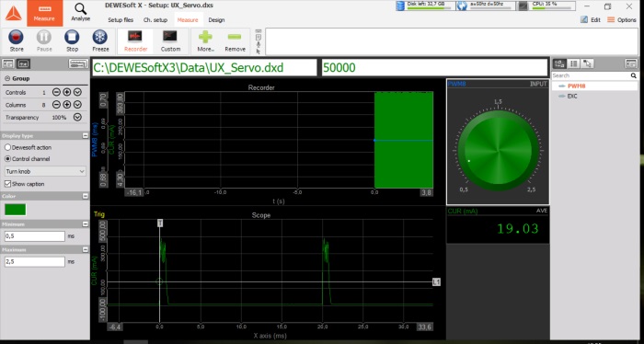
Task: Click the Options button
Action: (x=622, y=19)
